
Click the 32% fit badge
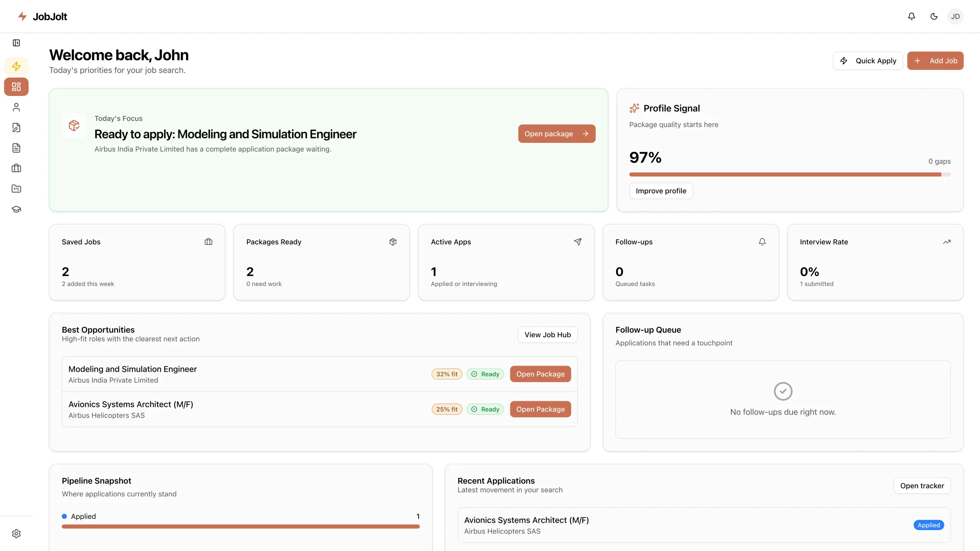pyautogui.click(x=447, y=374)
